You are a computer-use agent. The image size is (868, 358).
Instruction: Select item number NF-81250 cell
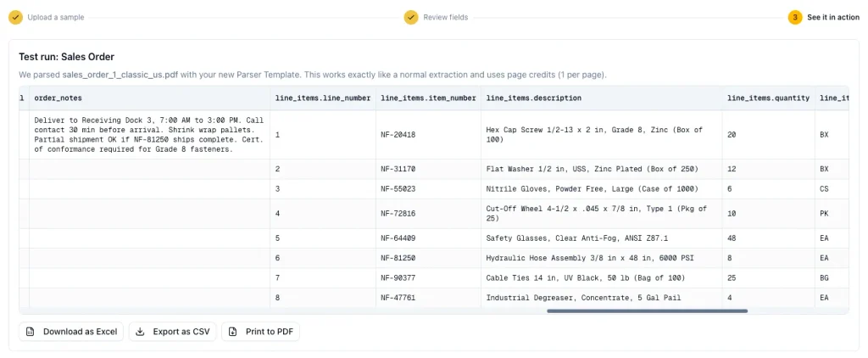428,258
